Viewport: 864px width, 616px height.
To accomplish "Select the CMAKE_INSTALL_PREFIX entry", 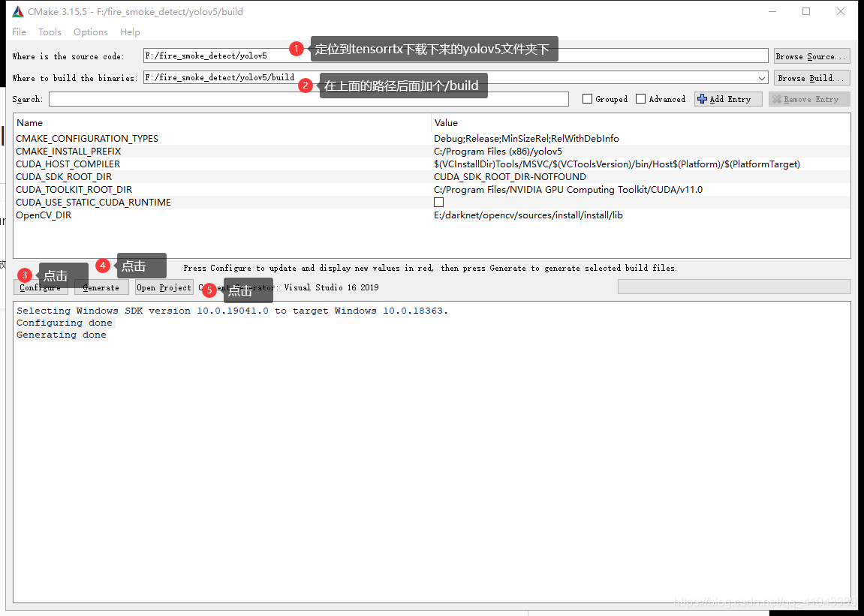I will [x=68, y=151].
